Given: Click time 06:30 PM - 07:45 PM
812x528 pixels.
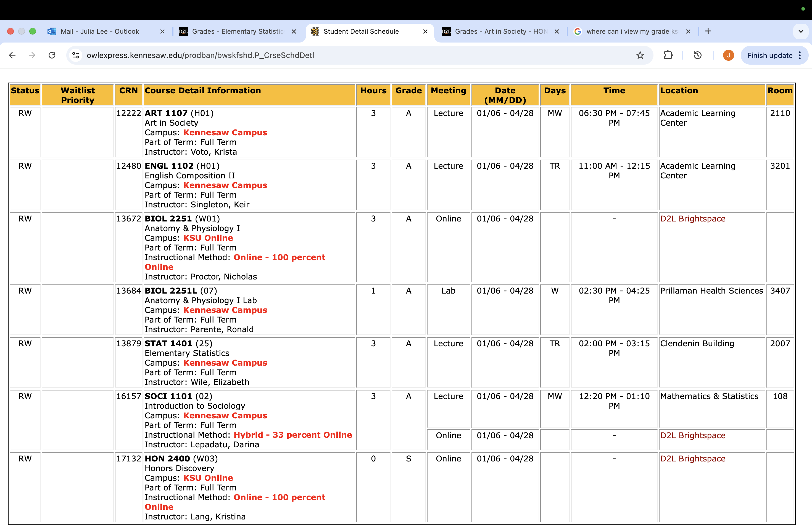Looking at the screenshot, I should 614,118.
